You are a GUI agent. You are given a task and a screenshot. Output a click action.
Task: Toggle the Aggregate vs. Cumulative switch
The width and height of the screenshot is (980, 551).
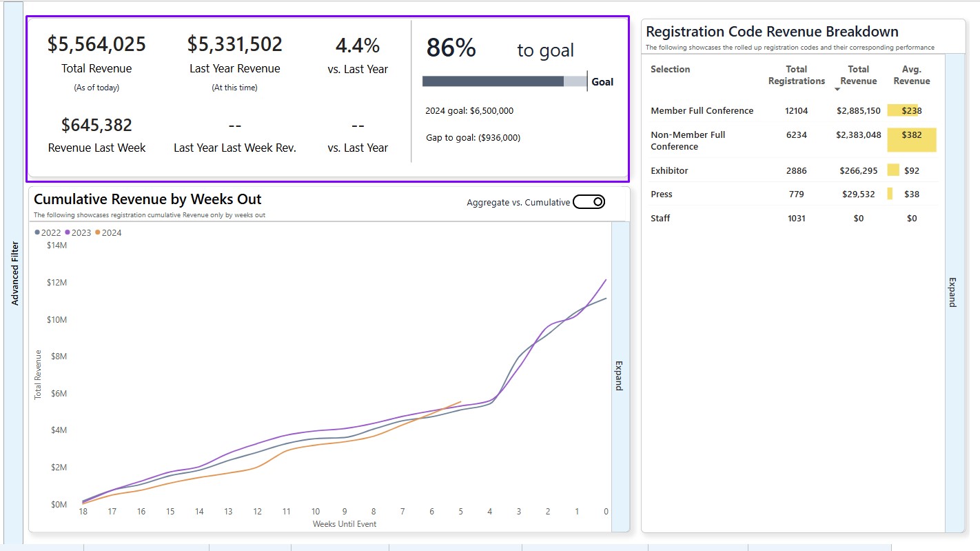[x=589, y=202]
